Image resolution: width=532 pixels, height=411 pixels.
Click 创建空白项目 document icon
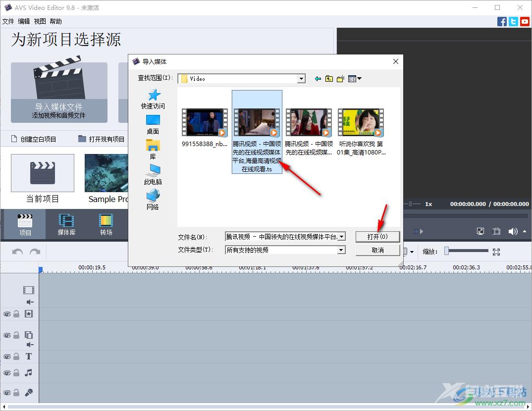[14, 139]
